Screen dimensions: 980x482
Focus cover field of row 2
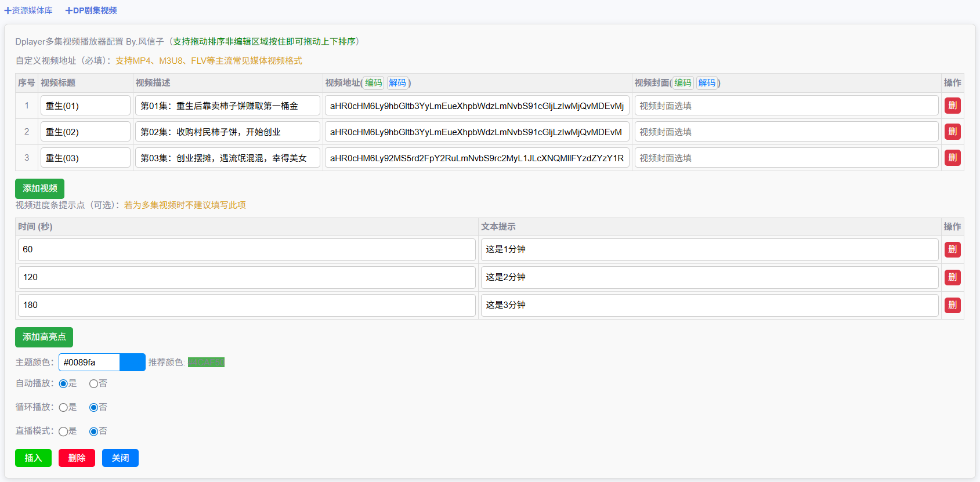tap(786, 132)
